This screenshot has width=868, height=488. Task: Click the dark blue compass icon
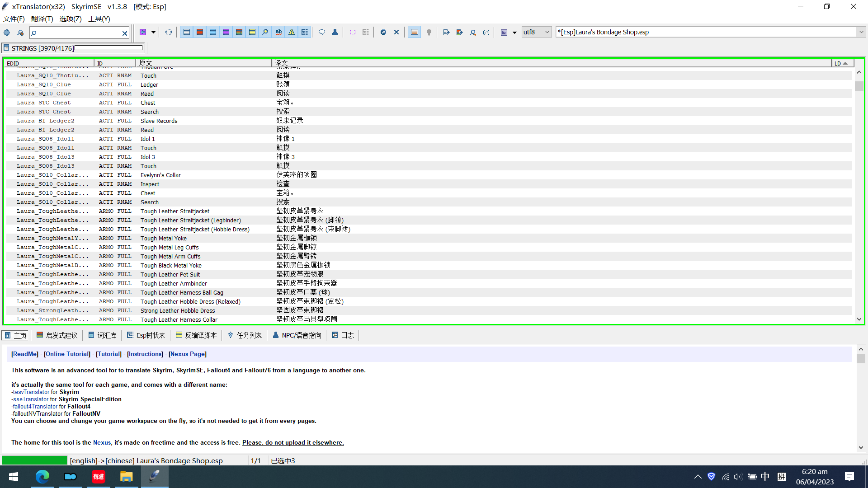tap(383, 32)
